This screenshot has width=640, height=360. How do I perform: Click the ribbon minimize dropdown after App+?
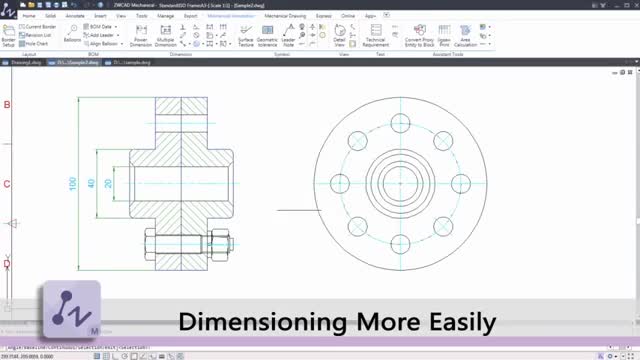click(x=387, y=15)
